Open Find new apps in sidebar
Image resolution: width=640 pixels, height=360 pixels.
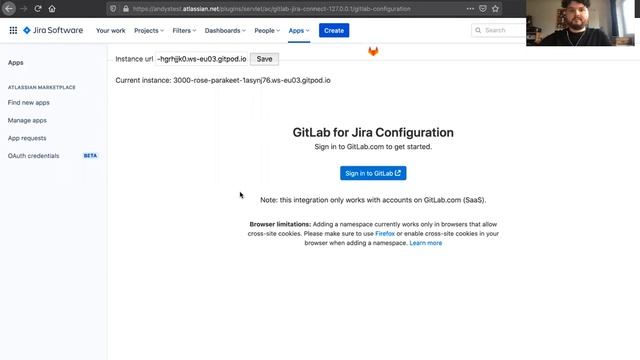tap(29, 102)
